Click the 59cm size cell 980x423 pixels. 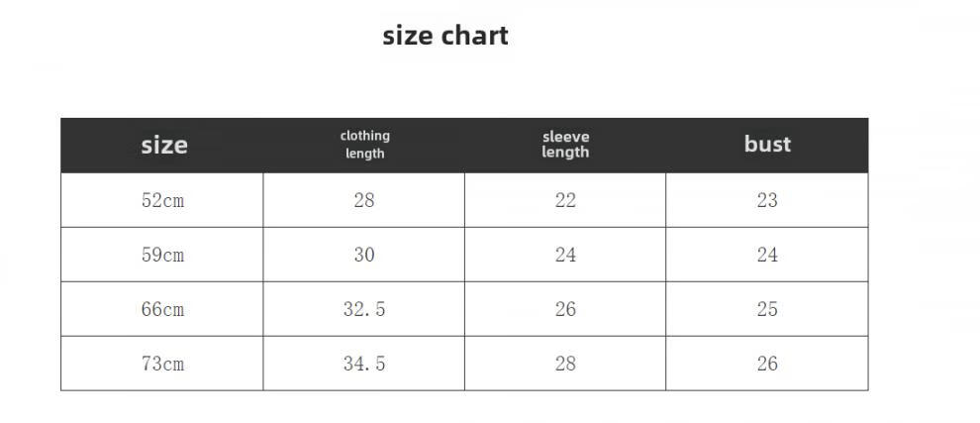pos(163,255)
